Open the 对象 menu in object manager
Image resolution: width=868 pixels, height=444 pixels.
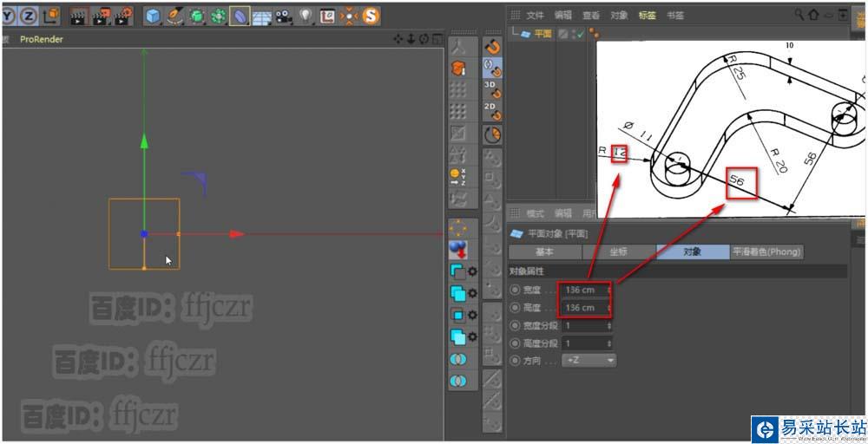click(x=619, y=16)
